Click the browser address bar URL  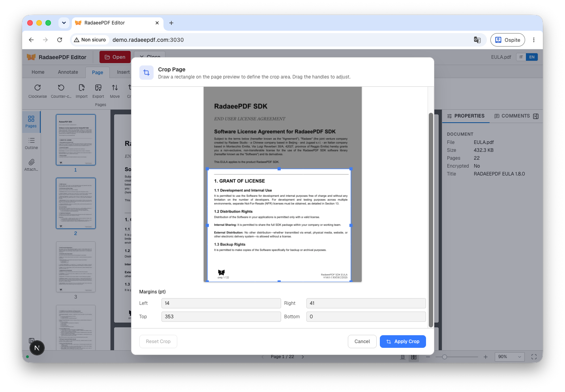point(148,40)
